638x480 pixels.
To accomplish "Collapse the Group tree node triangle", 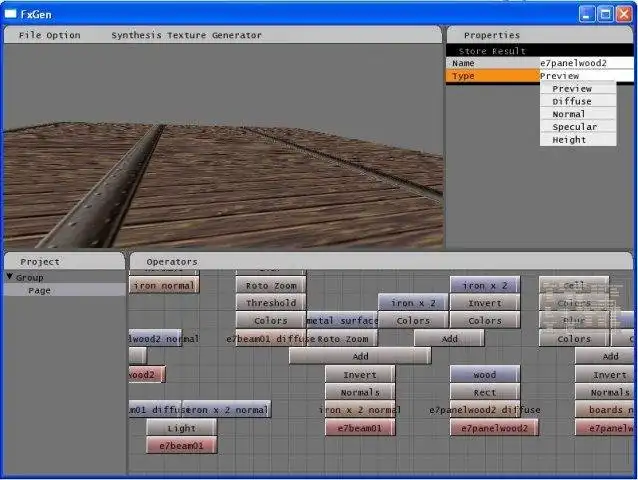I will (x=10, y=277).
